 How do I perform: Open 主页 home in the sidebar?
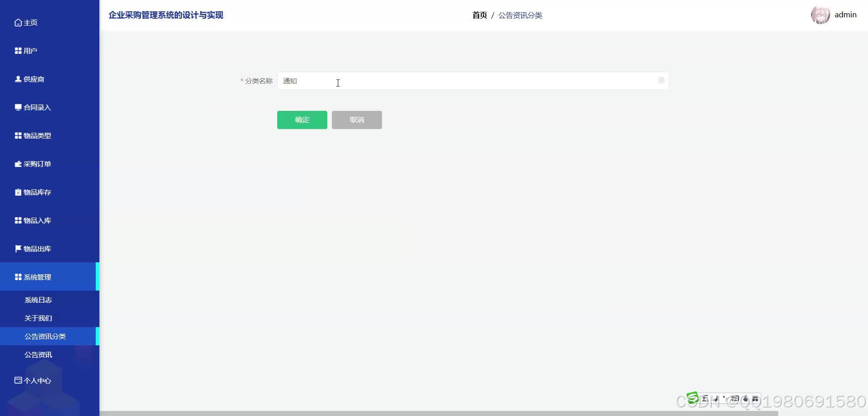26,22
